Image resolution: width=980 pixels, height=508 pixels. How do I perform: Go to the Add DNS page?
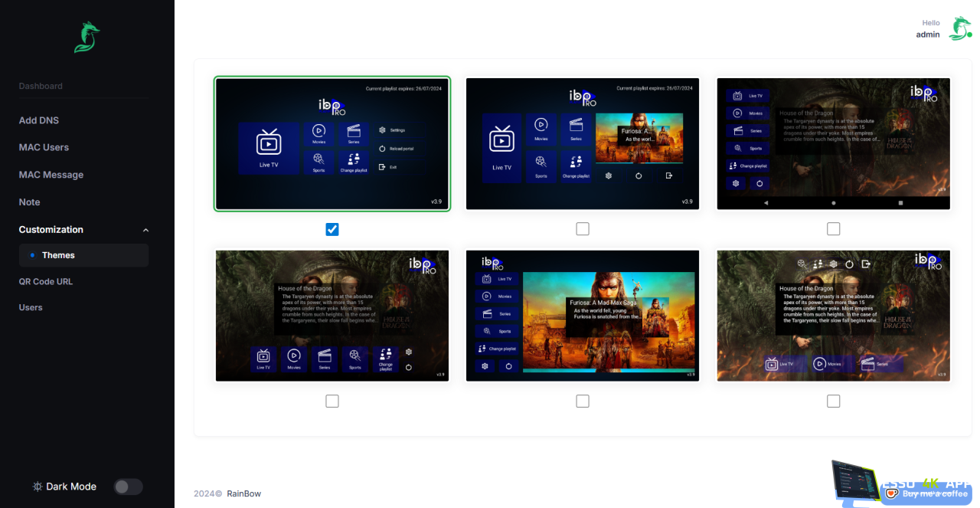pos(39,120)
